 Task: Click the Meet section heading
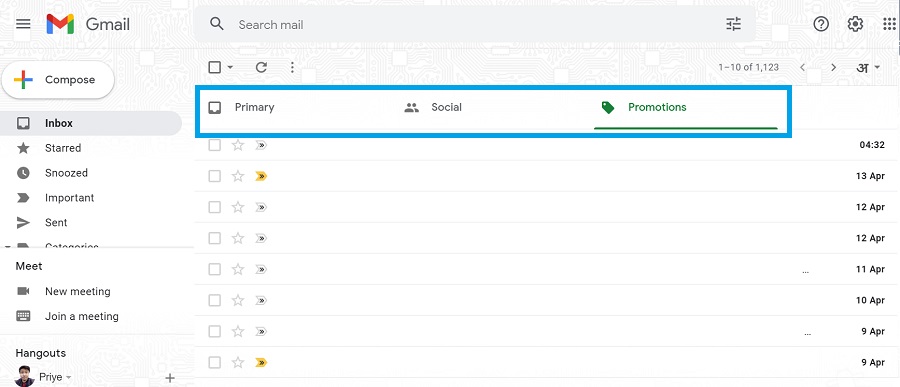(29, 266)
